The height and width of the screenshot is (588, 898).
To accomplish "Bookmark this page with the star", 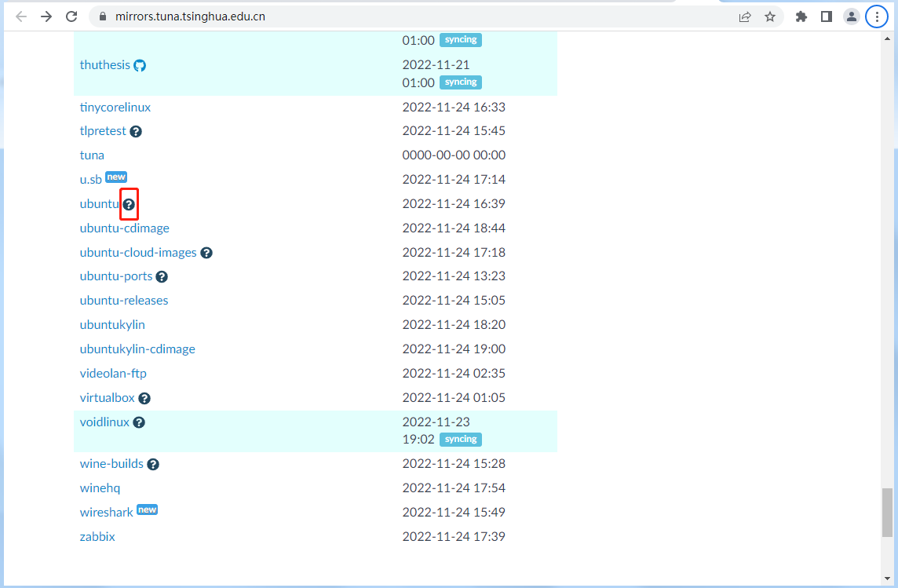I will [x=770, y=16].
